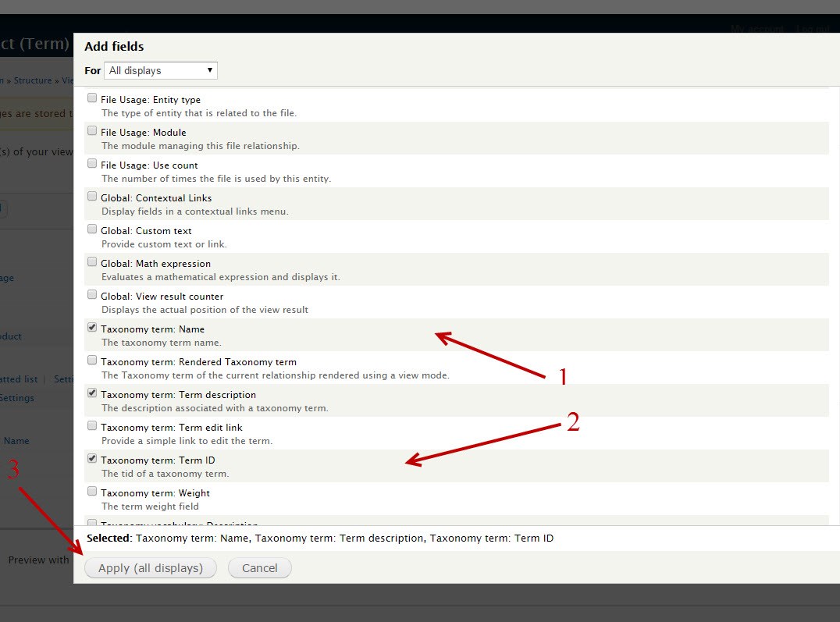Click 'Global: Math expression' label

[156, 264]
